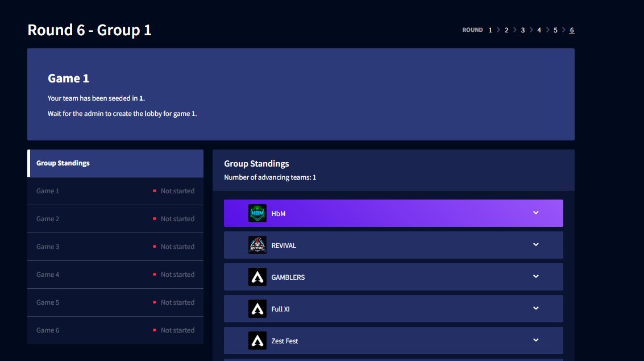Open the Game 4 sidebar entry
Screen dimensions: 644x361
coord(115,275)
